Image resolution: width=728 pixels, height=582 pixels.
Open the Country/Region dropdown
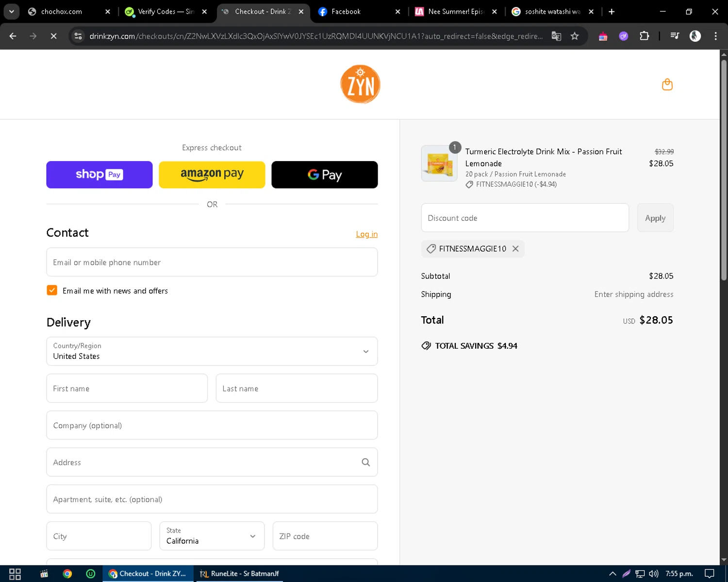(212, 351)
